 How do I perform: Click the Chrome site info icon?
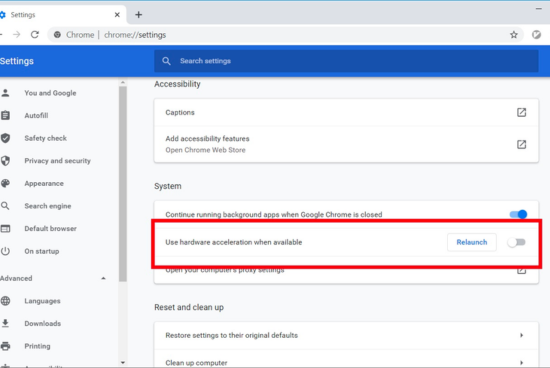coord(57,35)
